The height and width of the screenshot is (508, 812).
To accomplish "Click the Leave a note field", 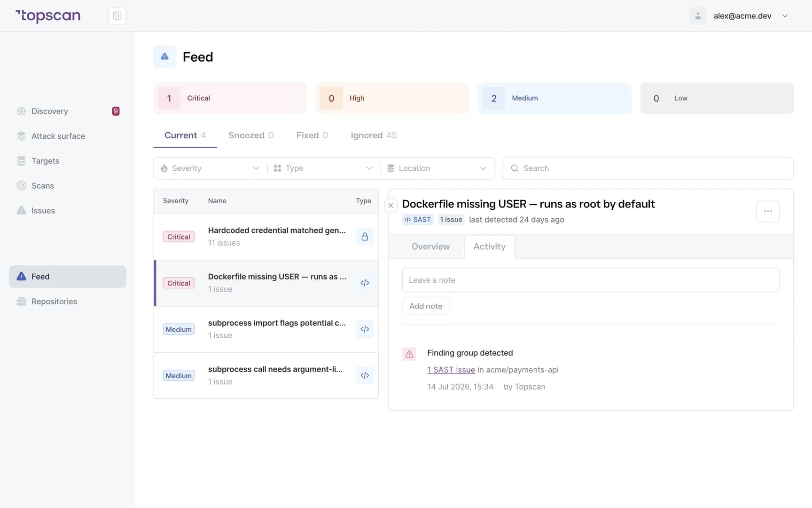I will (x=591, y=280).
